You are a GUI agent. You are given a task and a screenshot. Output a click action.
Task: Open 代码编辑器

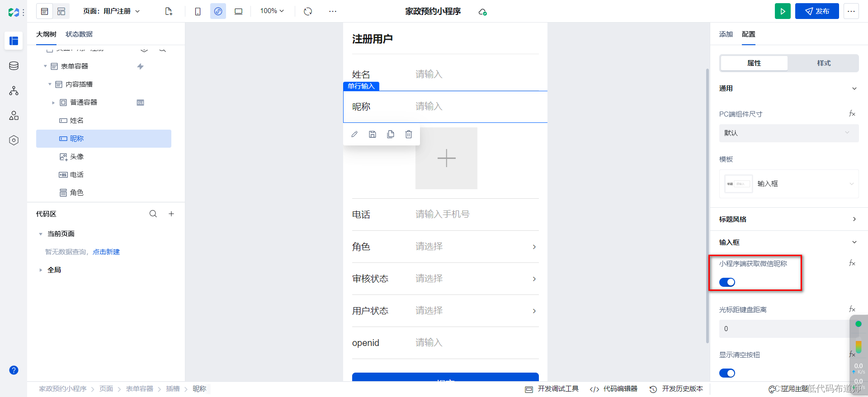[613, 389]
